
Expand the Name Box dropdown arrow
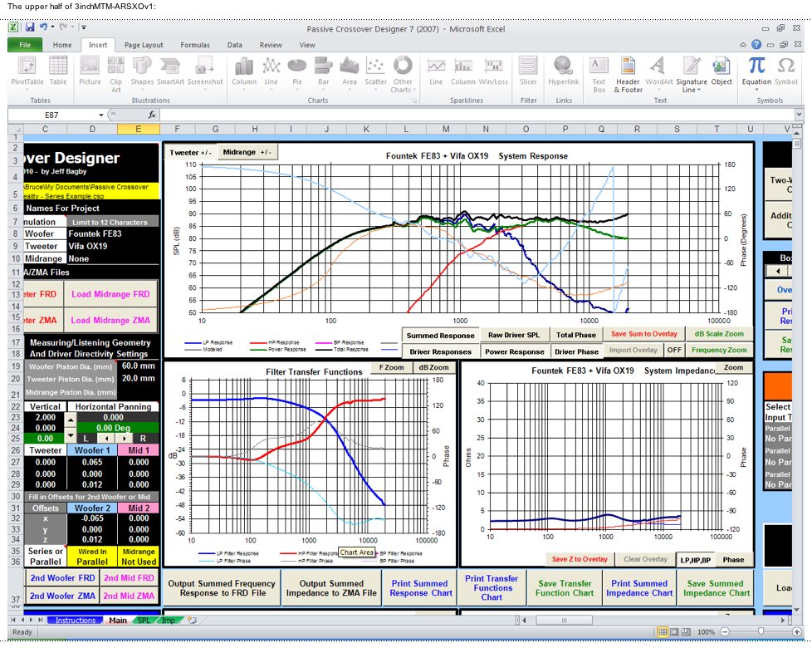(101, 115)
